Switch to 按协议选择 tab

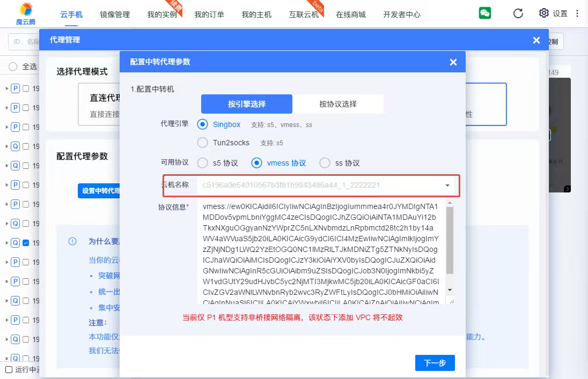coord(337,104)
